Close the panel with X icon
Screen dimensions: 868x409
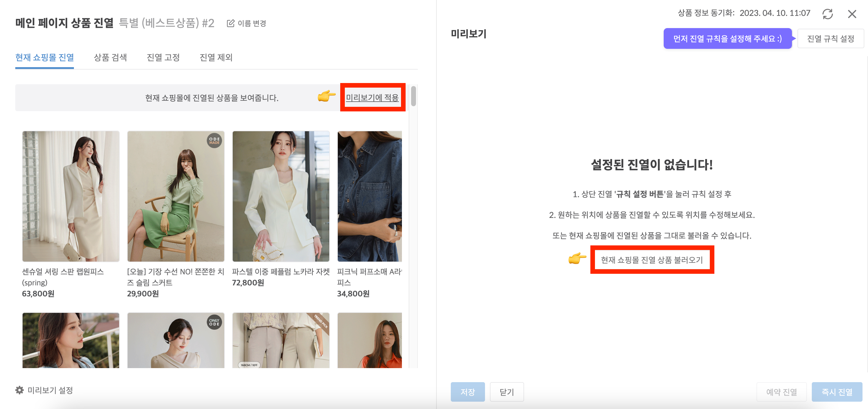(852, 14)
